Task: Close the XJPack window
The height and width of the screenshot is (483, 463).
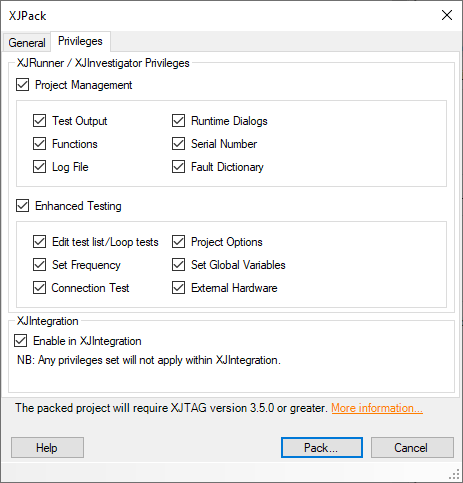Action: 447,15
